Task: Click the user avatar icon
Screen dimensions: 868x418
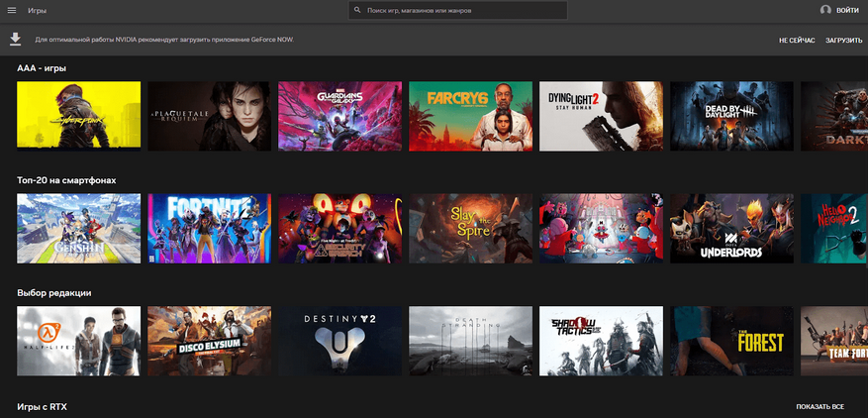Action: pos(825,10)
